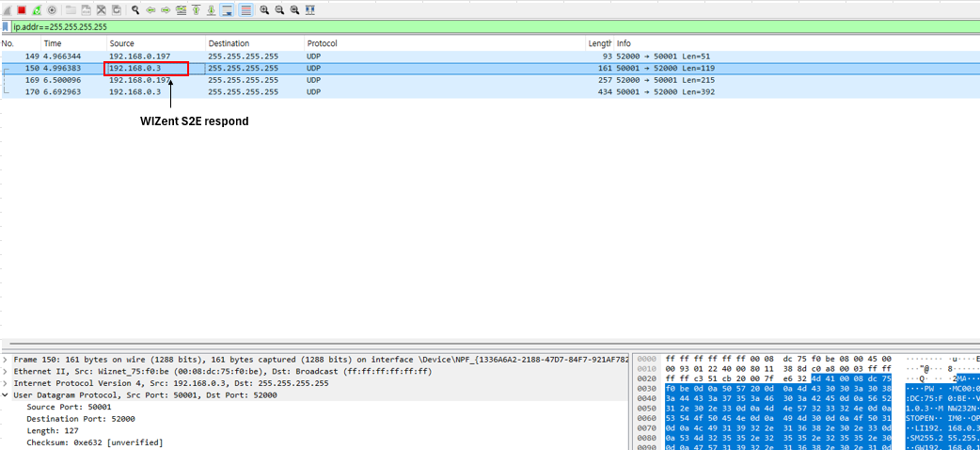Click length value 434 in packet 170 row
Viewport: 980px width, 450px height.
pyautogui.click(x=605, y=92)
